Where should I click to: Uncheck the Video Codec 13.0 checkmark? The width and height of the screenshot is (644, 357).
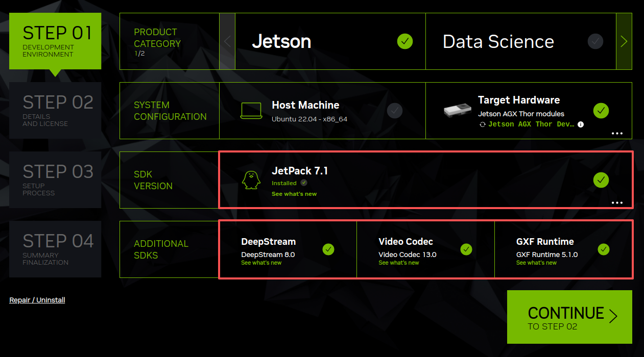tap(466, 249)
